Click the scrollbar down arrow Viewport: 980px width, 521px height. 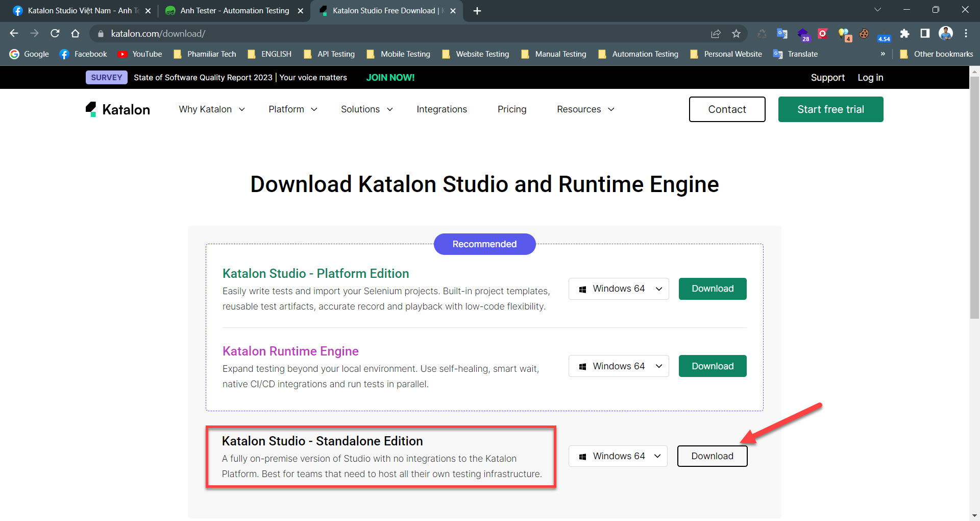(x=974, y=516)
